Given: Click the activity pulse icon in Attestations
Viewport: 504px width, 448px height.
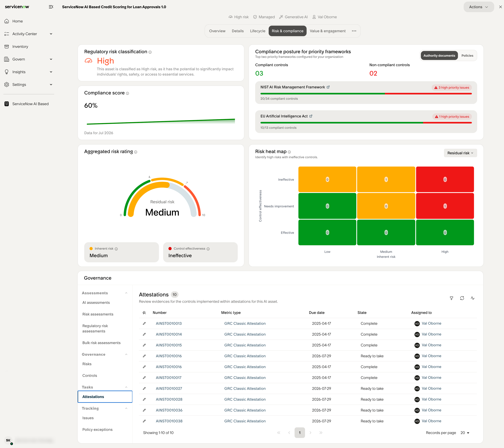Looking at the screenshot, I should click(473, 298).
